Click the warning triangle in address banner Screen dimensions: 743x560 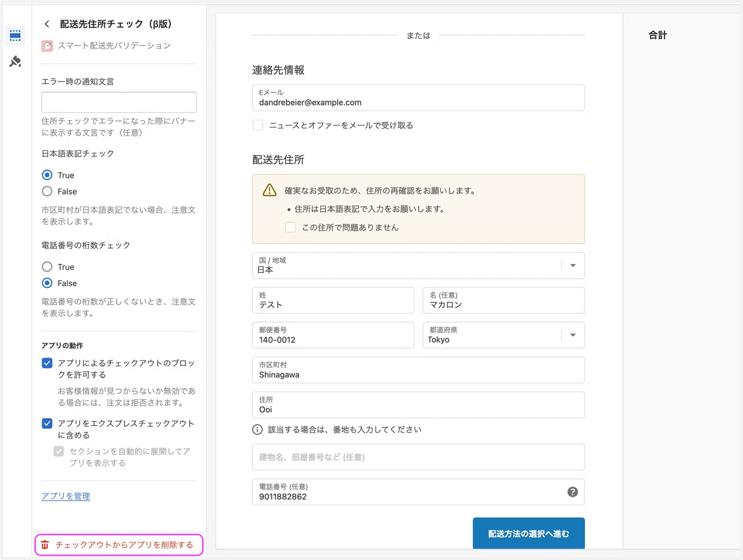(x=270, y=190)
